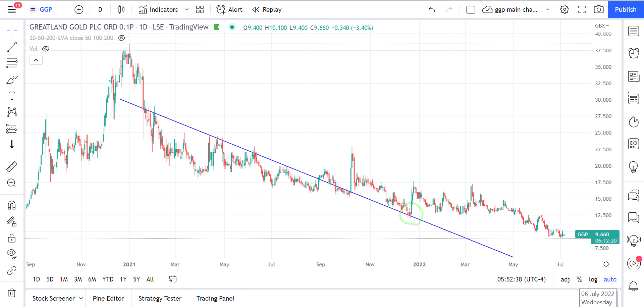Open the candlestick chart style selector

[x=121, y=10]
